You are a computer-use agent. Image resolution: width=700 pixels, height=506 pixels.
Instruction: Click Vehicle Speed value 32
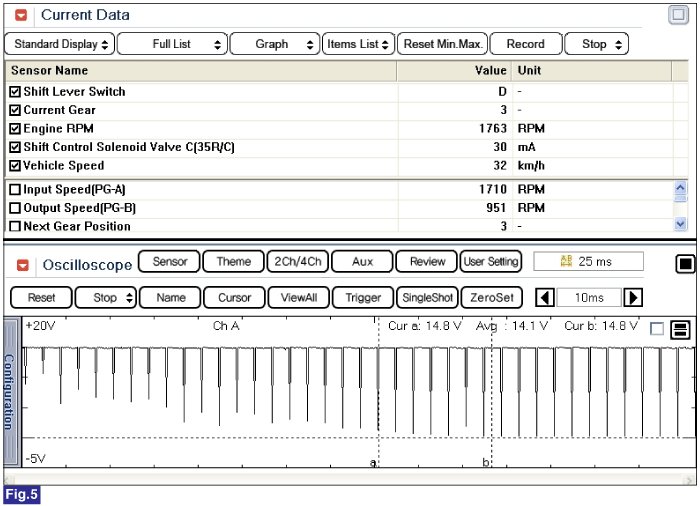(500, 166)
